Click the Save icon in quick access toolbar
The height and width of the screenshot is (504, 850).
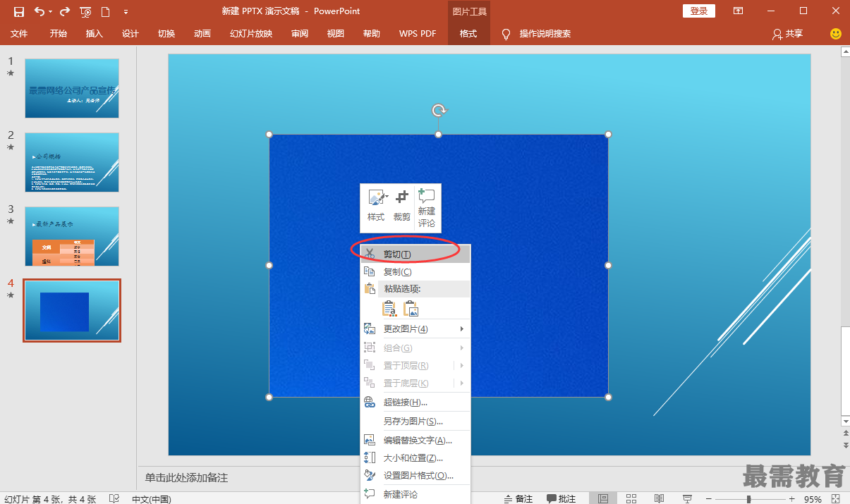click(x=19, y=11)
